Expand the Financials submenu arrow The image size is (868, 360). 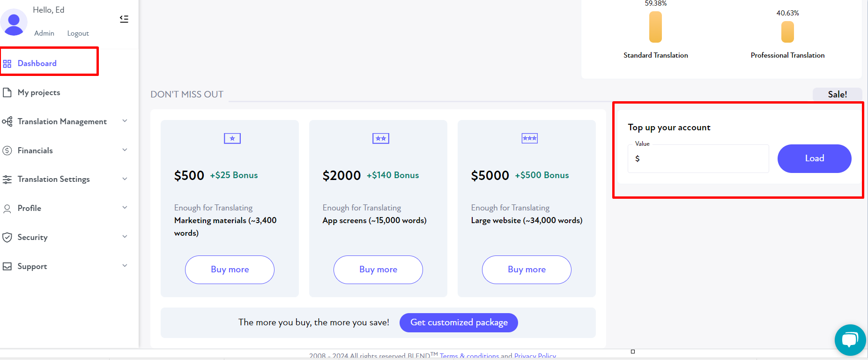point(125,150)
